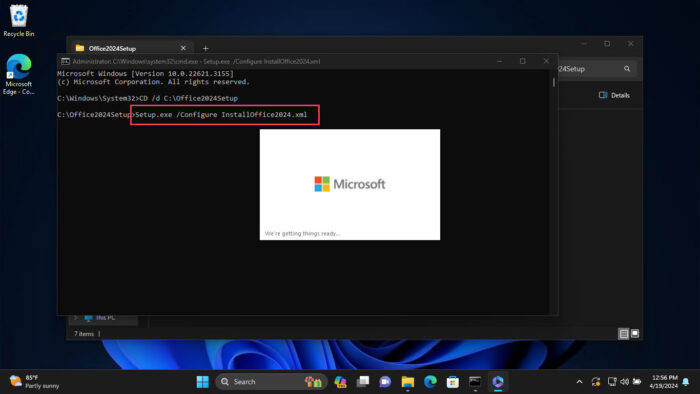
Task: Open the notifications bell
Action: pyautogui.click(x=686, y=382)
